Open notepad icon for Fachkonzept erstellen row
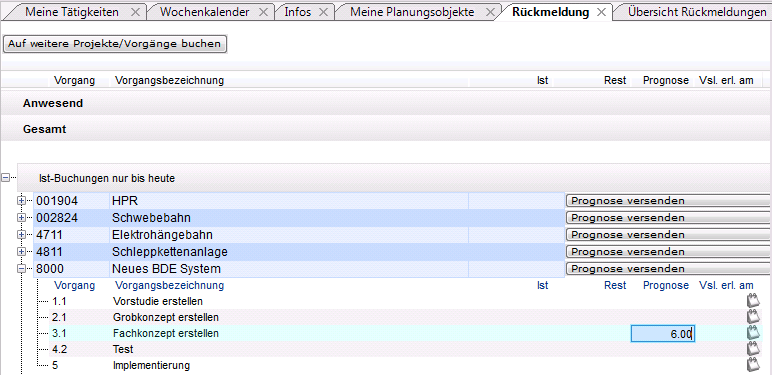 [x=753, y=333]
